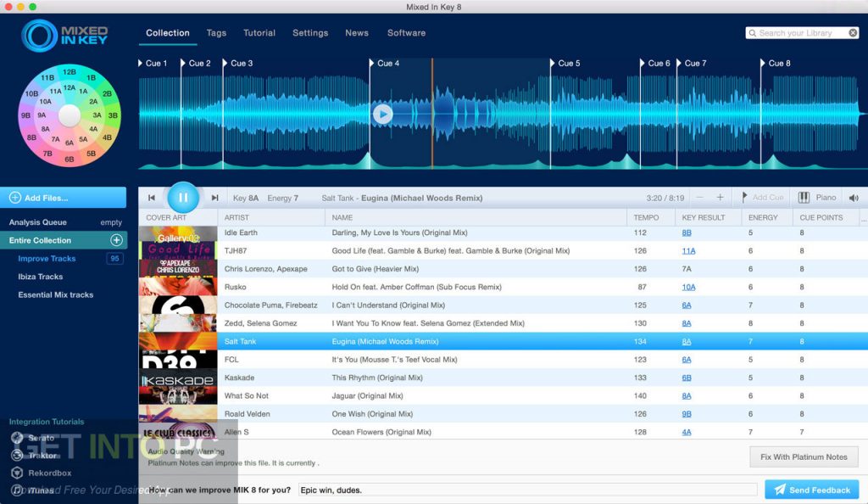Click the 8B key link for Idle Earth
This screenshot has width=868, height=504.
[687, 232]
